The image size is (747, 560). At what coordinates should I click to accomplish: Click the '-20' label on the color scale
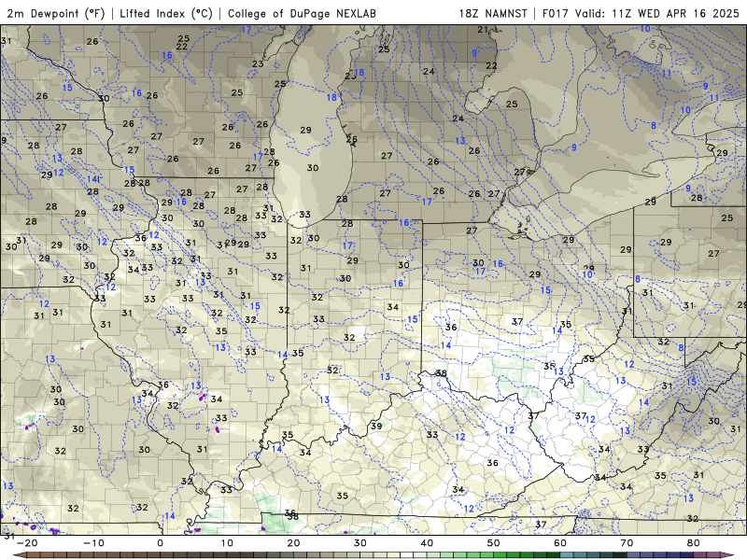click(x=27, y=543)
